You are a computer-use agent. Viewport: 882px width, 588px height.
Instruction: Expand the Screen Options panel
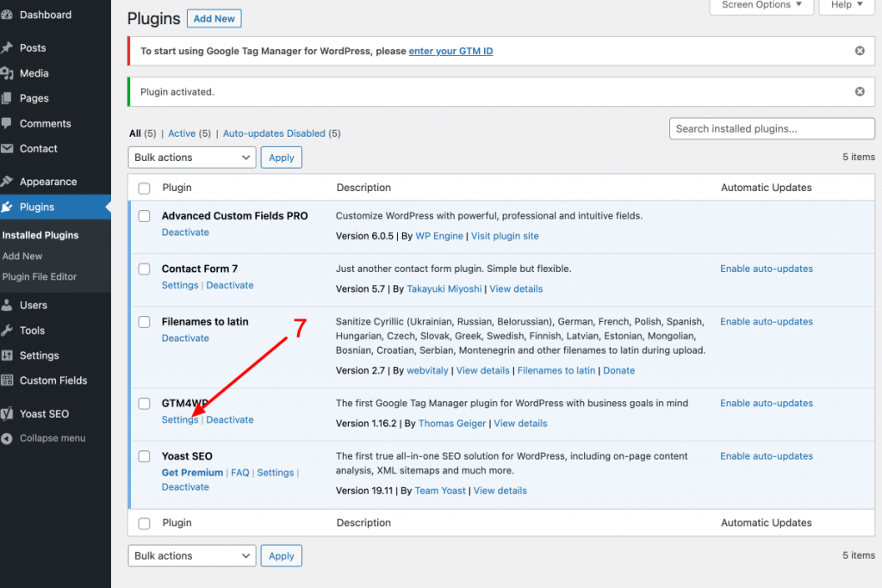pos(761,5)
